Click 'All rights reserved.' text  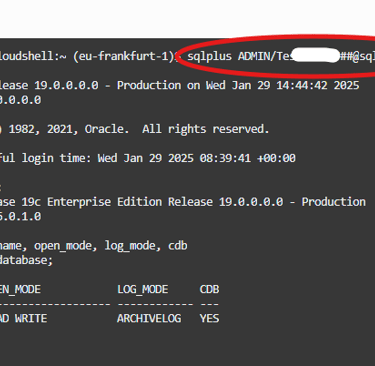[x=205, y=129]
